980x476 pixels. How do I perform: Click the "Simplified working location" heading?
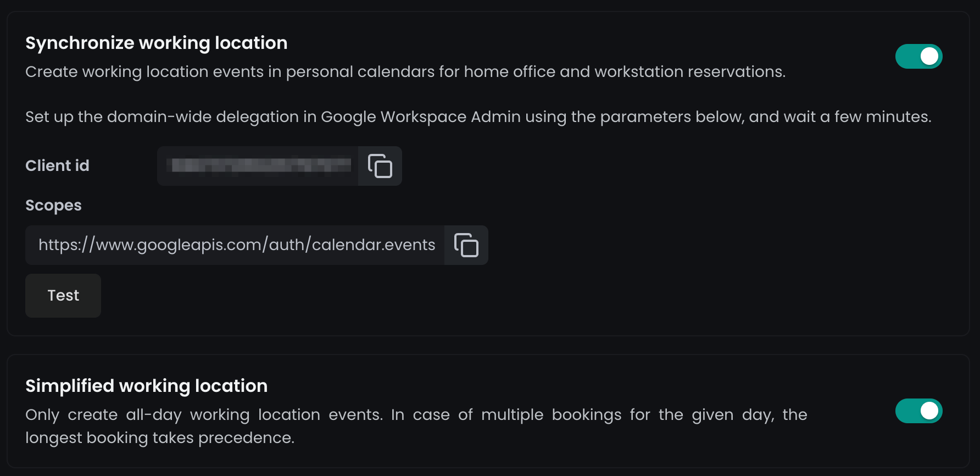(147, 386)
